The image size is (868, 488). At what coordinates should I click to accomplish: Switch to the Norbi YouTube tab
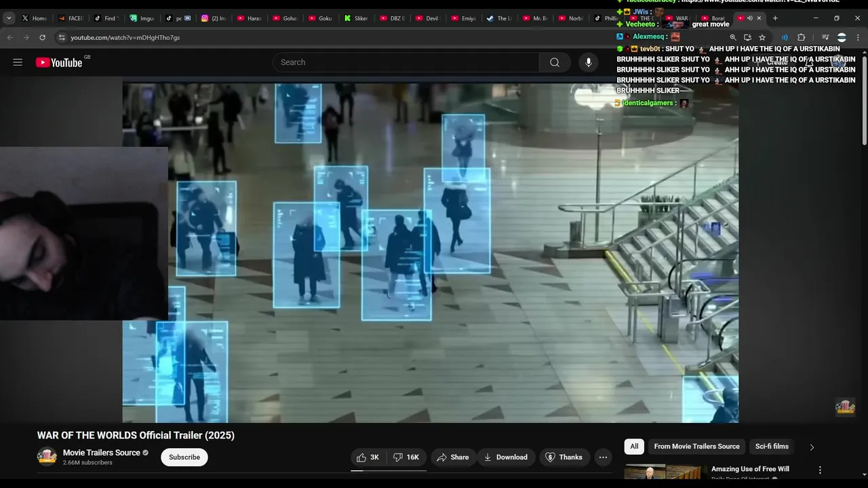pyautogui.click(x=572, y=18)
